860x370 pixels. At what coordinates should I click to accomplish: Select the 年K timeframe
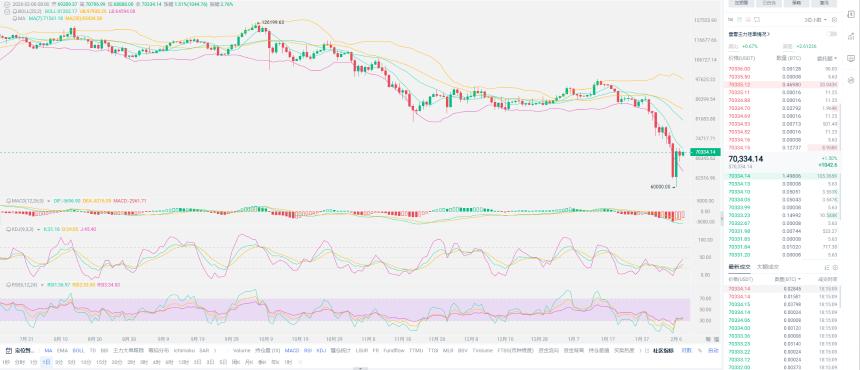click(x=274, y=362)
